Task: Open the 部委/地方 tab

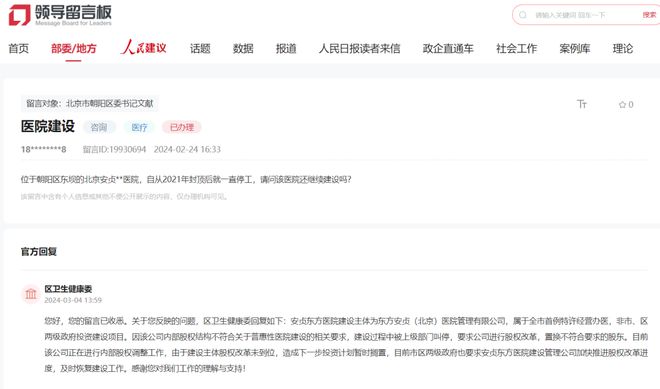Action: [74, 48]
